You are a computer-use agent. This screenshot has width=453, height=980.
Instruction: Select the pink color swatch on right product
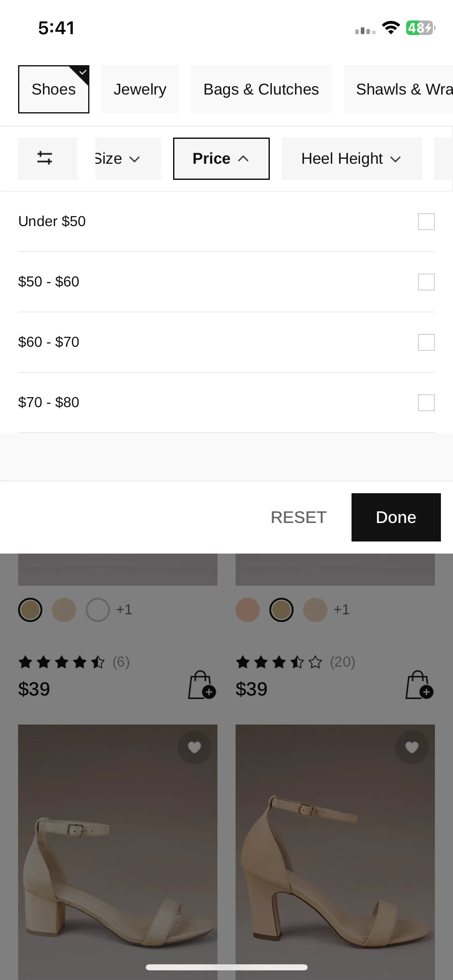coord(248,610)
